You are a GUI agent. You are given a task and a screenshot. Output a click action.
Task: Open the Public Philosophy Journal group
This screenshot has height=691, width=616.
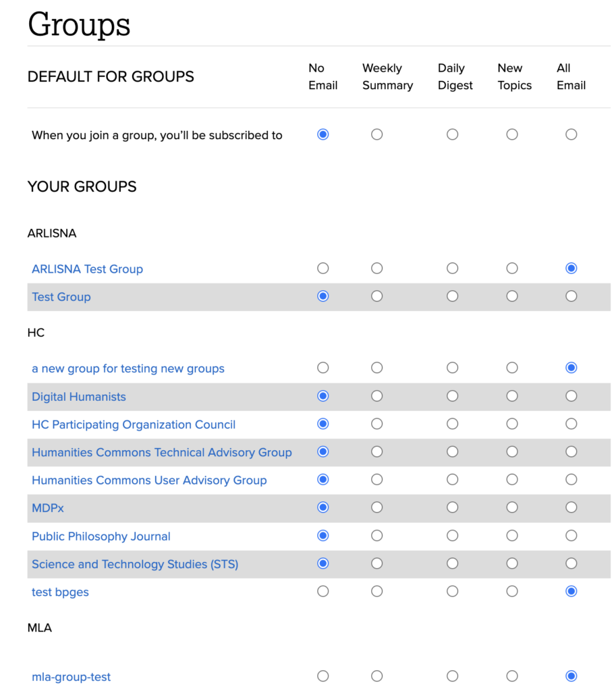(101, 536)
